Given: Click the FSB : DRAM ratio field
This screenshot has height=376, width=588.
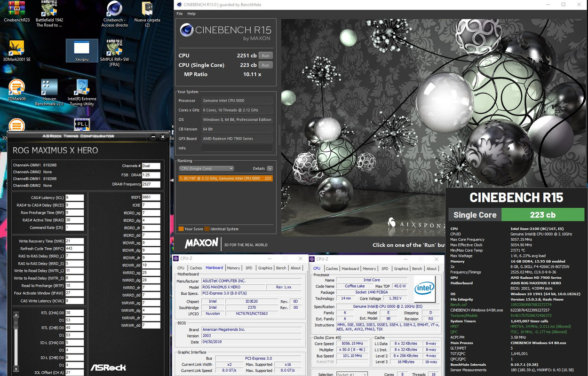Looking at the screenshot, I should pos(151,175).
